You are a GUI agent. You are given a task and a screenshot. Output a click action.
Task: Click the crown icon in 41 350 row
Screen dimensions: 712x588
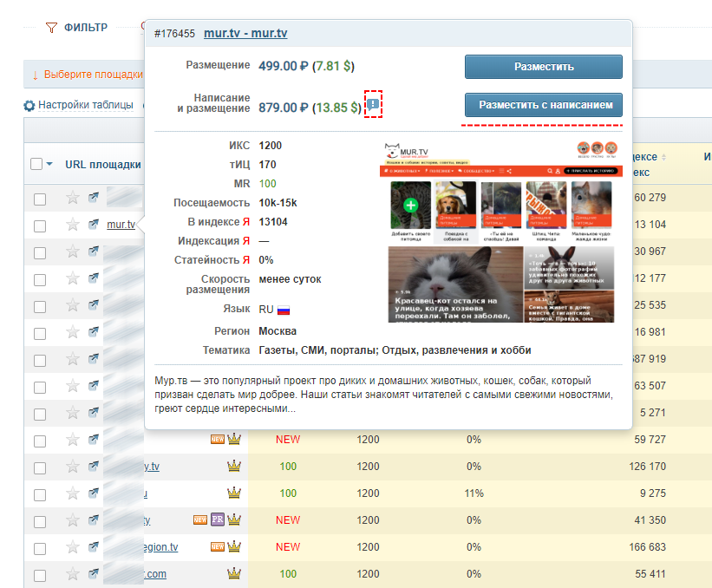234,519
